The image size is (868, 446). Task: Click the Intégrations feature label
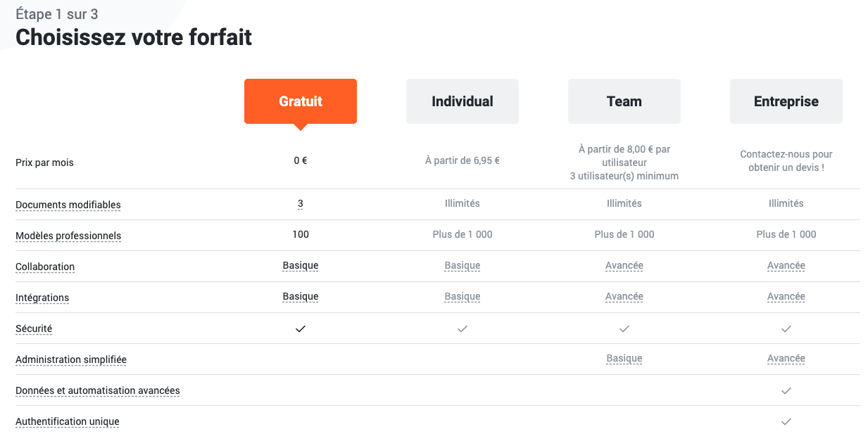[x=42, y=298]
